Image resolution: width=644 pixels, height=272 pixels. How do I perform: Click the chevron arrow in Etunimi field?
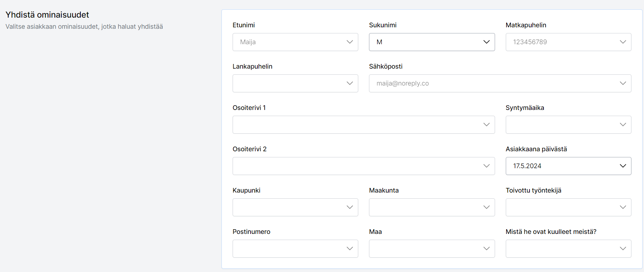click(x=350, y=42)
